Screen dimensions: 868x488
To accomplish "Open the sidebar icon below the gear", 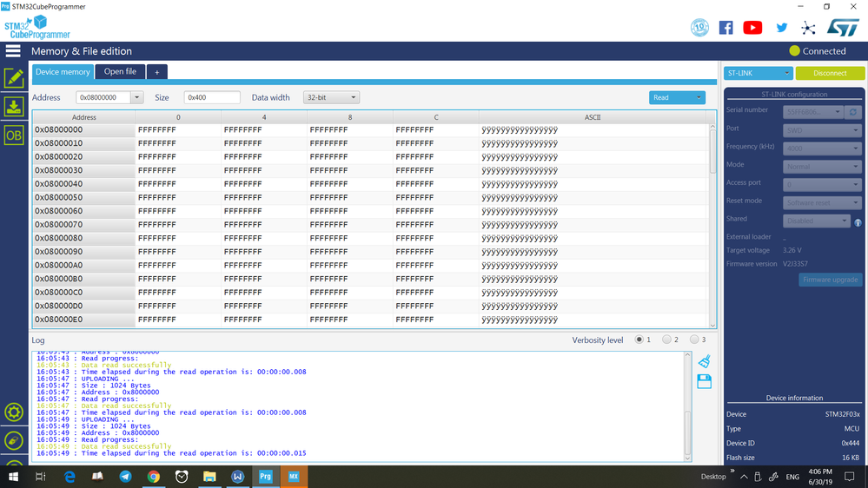I will pos(14,441).
